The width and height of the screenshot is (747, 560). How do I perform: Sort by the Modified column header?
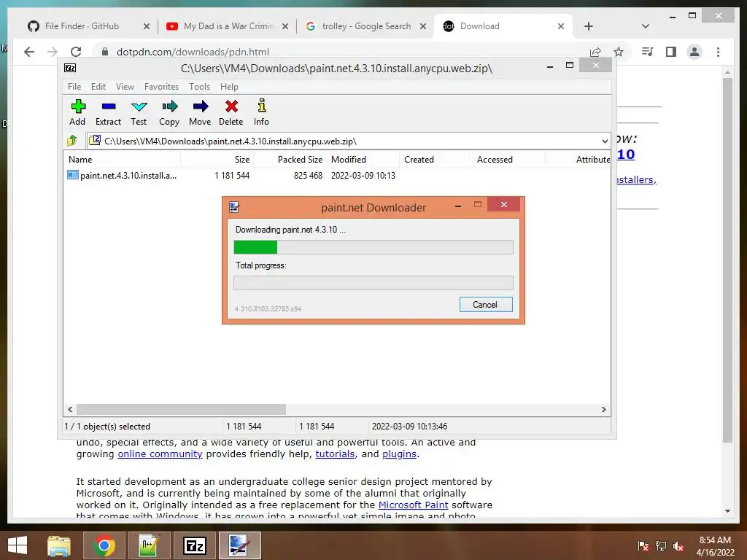tap(363, 160)
